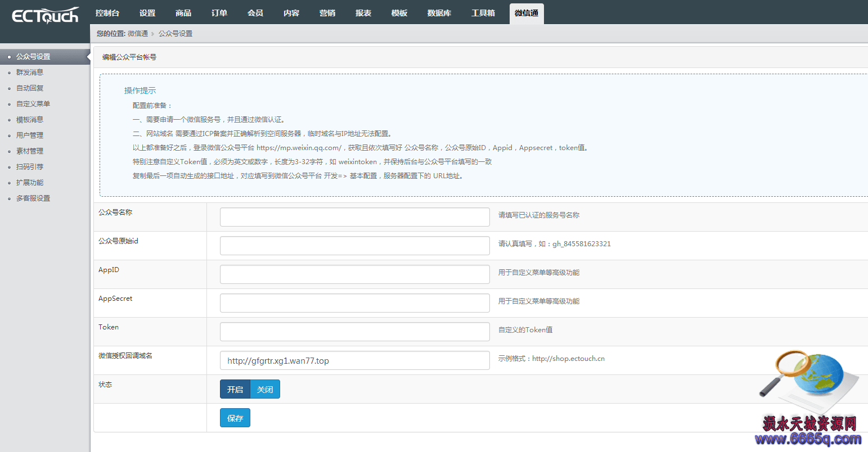Click the 状态 field label
The width and height of the screenshot is (868, 452).
click(105, 385)
